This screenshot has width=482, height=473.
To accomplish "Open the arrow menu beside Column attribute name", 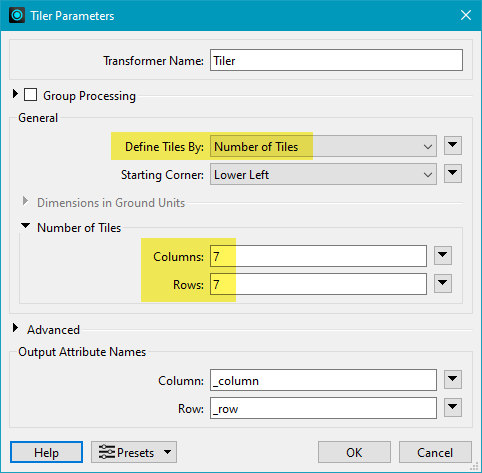I will click(453, 379).
